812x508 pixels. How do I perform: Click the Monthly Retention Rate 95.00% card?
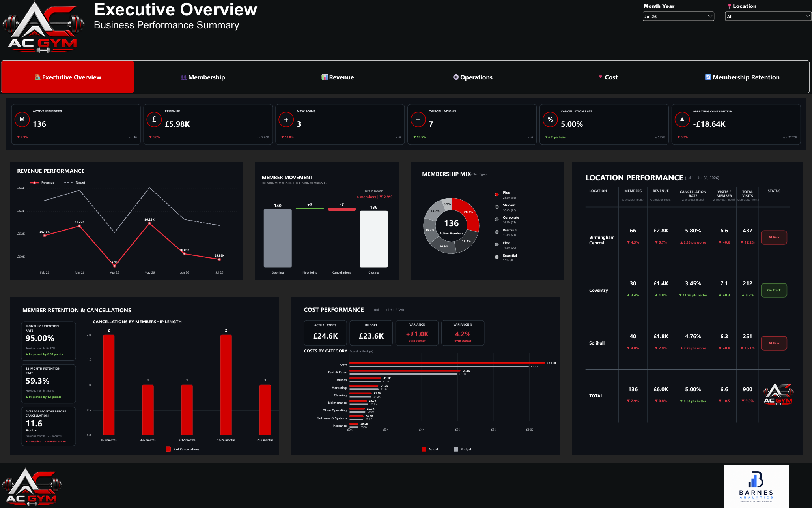tap(48, 341)
